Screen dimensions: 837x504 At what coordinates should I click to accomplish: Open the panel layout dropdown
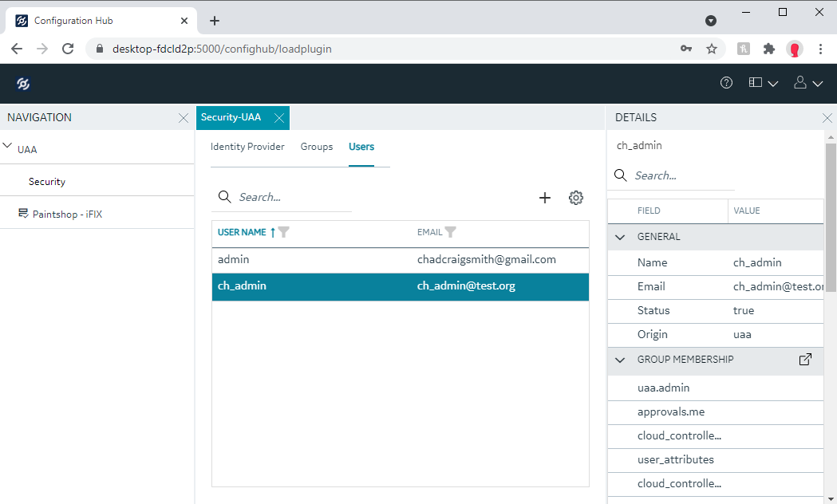tap(763, 83)
